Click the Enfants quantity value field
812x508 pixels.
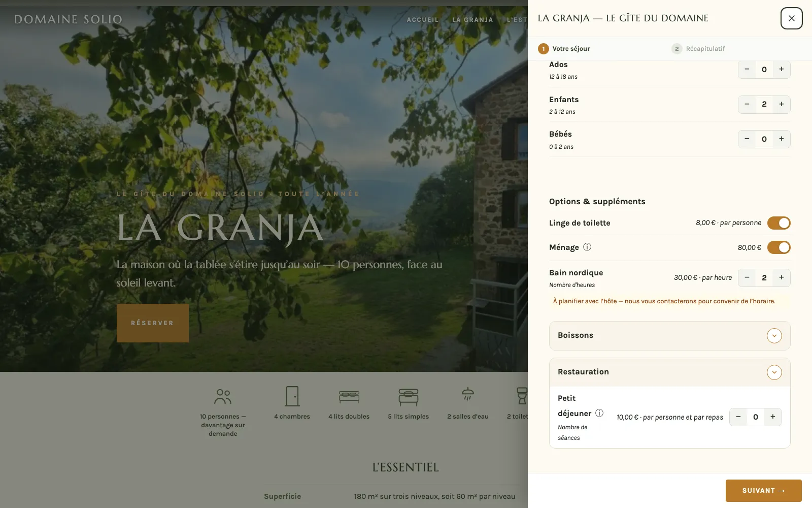pos(764,104)
